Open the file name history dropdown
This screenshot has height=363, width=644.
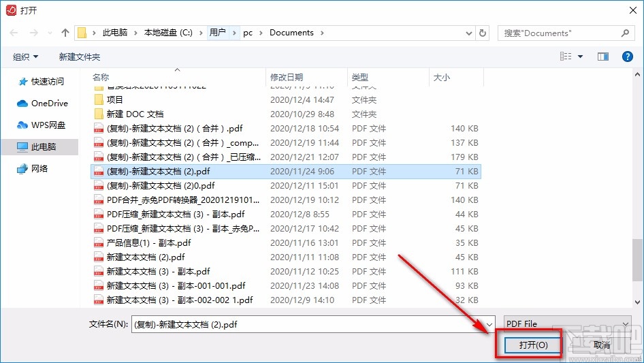tap(489, 324)
